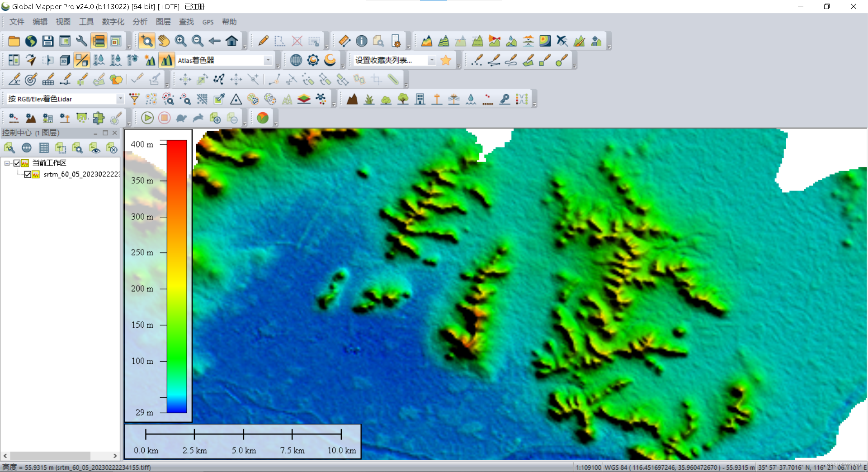Open toolbar options arrow after playback icons
The width and height of the screenshot is (868, 472).
tap(245, 123)
